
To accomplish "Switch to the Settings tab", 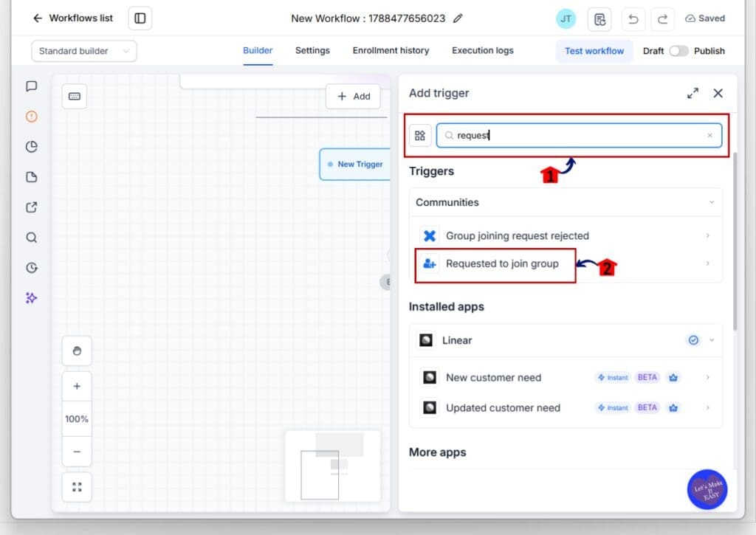I will coord(312,51).
